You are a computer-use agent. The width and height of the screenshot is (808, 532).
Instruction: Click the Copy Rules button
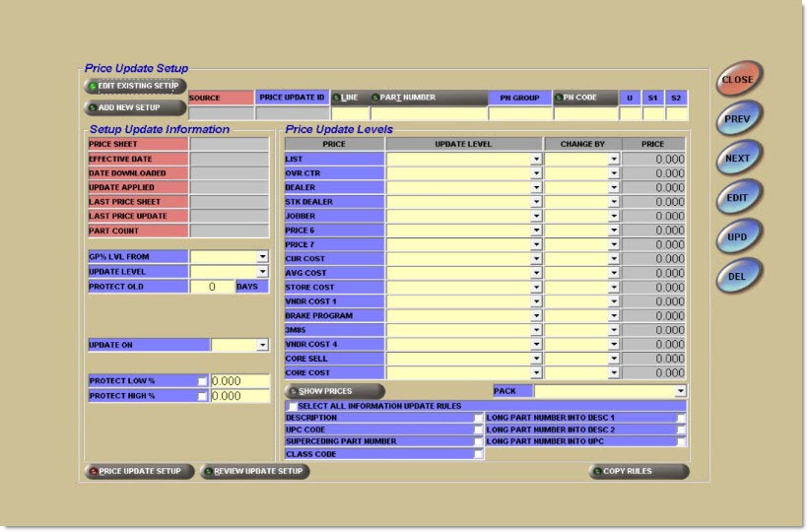pyautogui.click(x=639, y=472)
